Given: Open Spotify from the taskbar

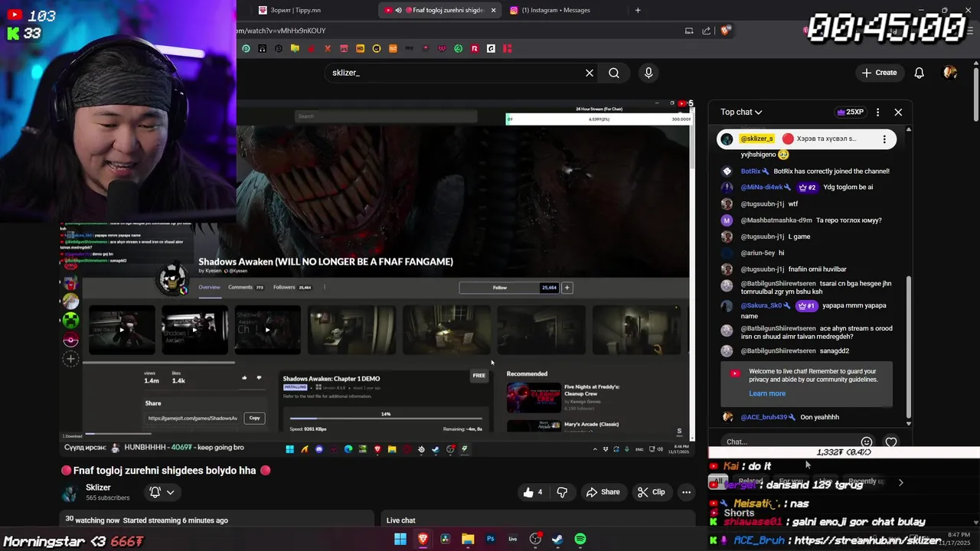Looking at the screenshot, I should (x=580, y=539).
